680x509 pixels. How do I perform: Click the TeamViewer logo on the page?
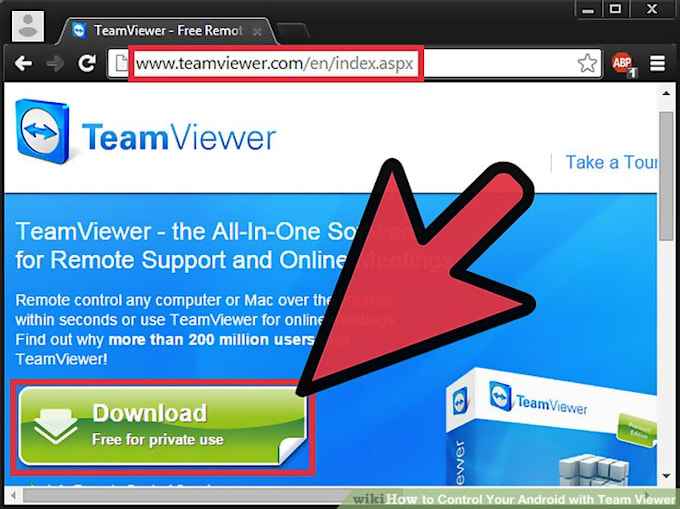145,132
